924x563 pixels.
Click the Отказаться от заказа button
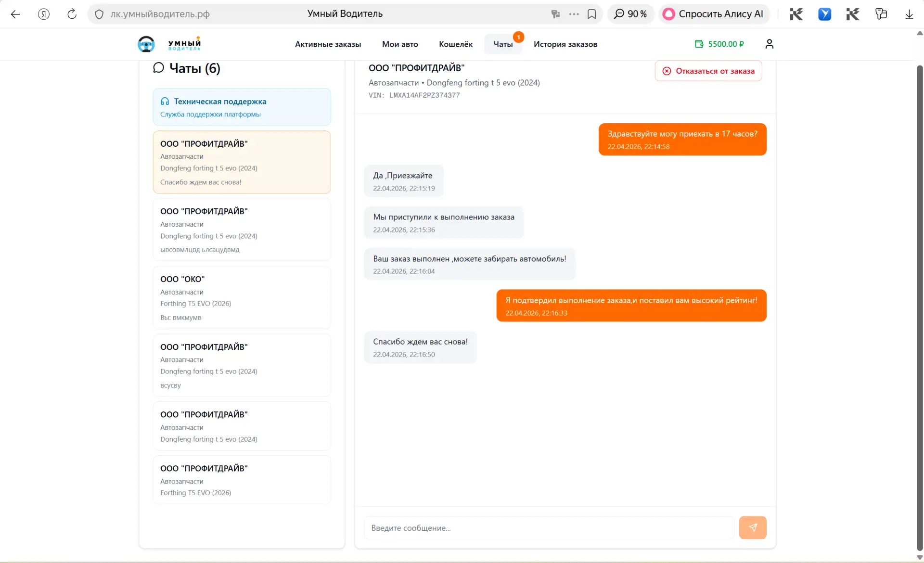point(708,71)
